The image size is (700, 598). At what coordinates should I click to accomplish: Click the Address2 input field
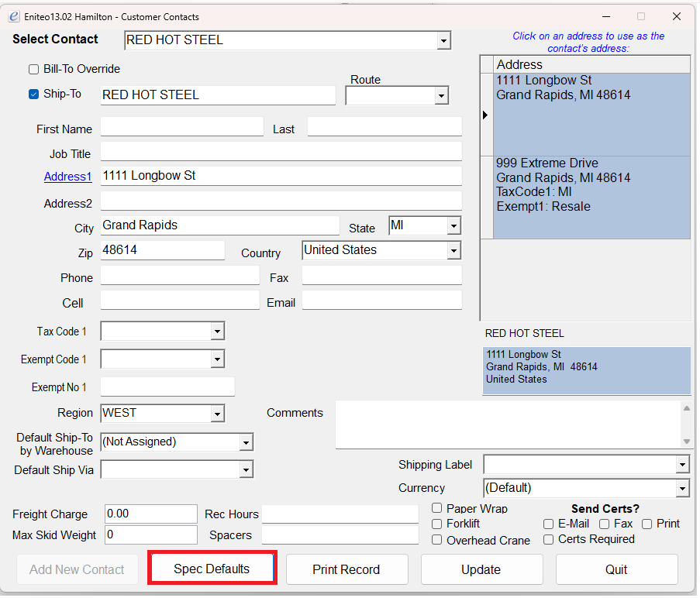(281, 201)
